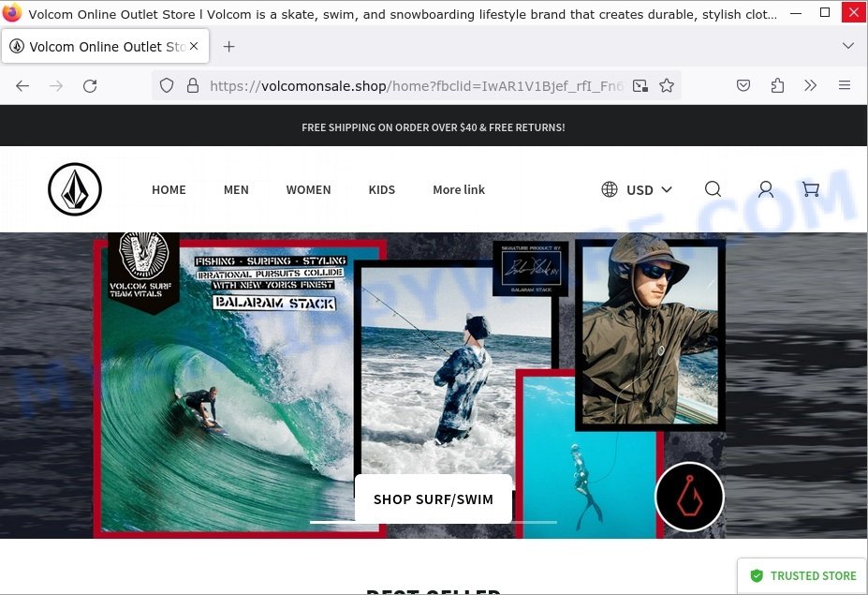The width and height of the screenshot is (868, 595).
Task: Click the underwater diver photo
Action: [x=589, y=455]
